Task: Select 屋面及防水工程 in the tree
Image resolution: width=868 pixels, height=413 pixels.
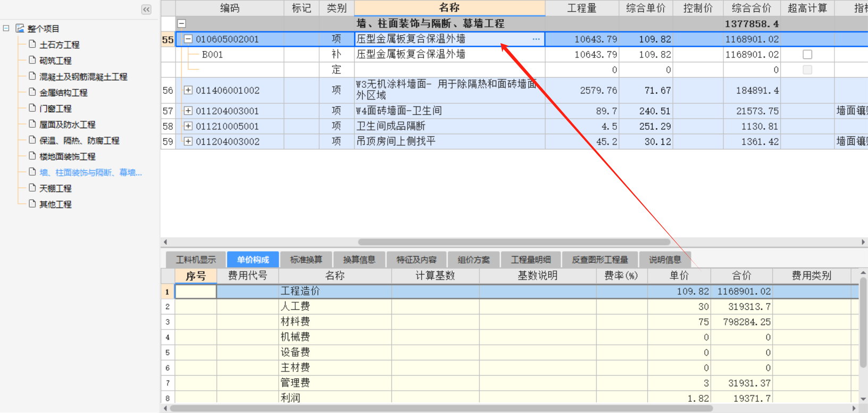Action: click(68, 125)
